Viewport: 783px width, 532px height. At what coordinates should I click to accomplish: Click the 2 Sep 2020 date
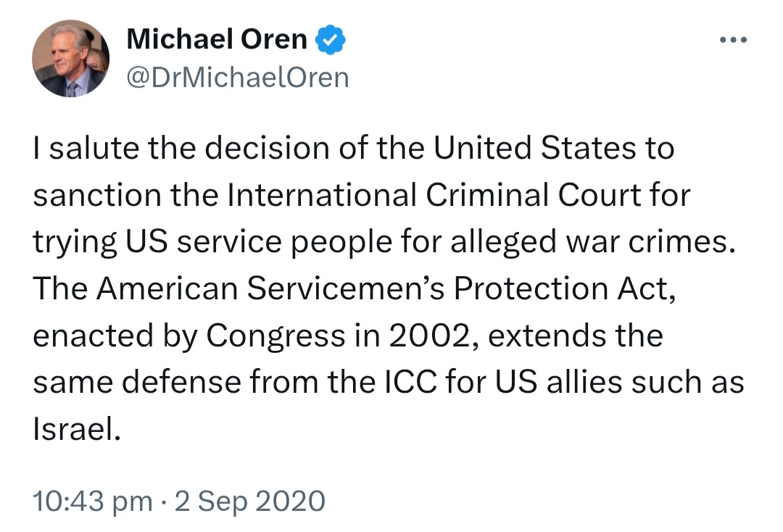point(250,501)
